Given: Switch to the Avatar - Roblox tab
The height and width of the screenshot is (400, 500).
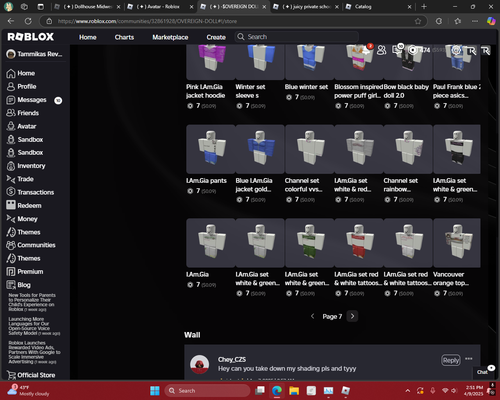Looking at the screenshot, I should 161,7.
